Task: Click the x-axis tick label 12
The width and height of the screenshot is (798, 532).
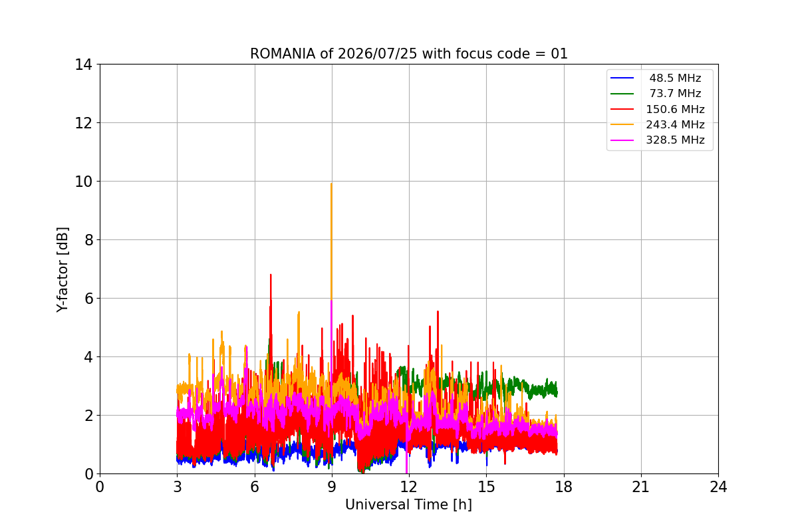Action: [408, 487]
